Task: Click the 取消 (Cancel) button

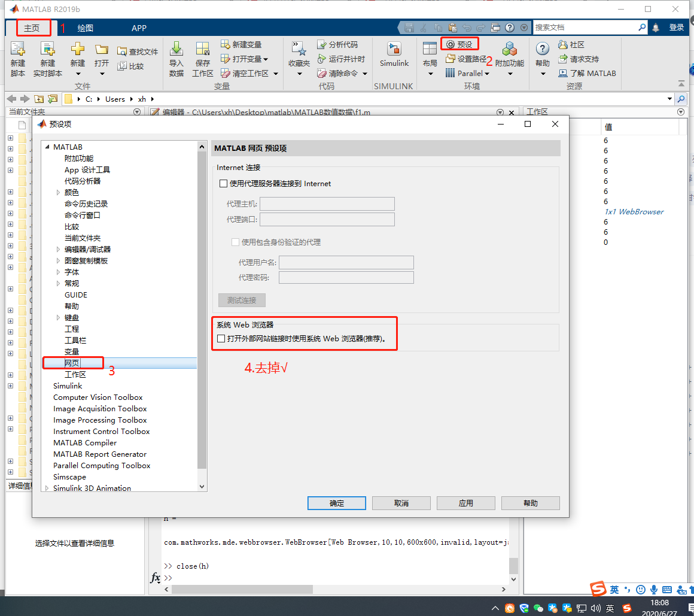Action: 401,503
